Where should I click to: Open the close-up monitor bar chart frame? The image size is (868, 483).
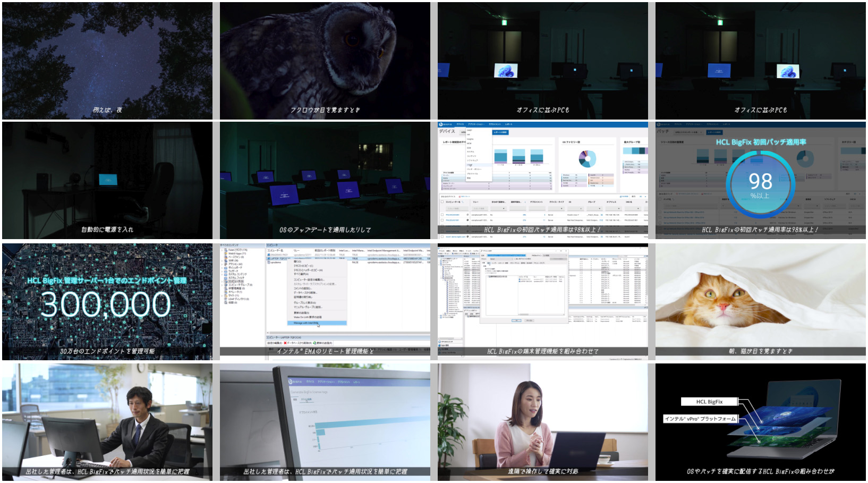[325, 422]
